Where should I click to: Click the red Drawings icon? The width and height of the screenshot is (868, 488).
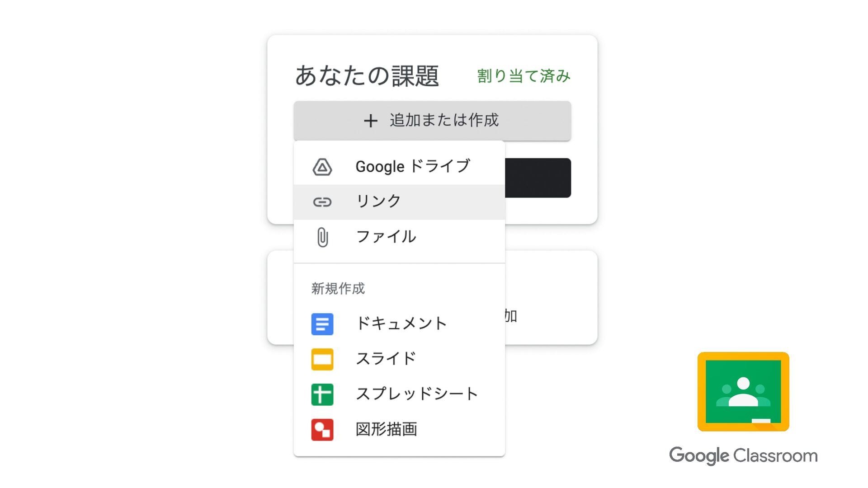pos(322,430)
